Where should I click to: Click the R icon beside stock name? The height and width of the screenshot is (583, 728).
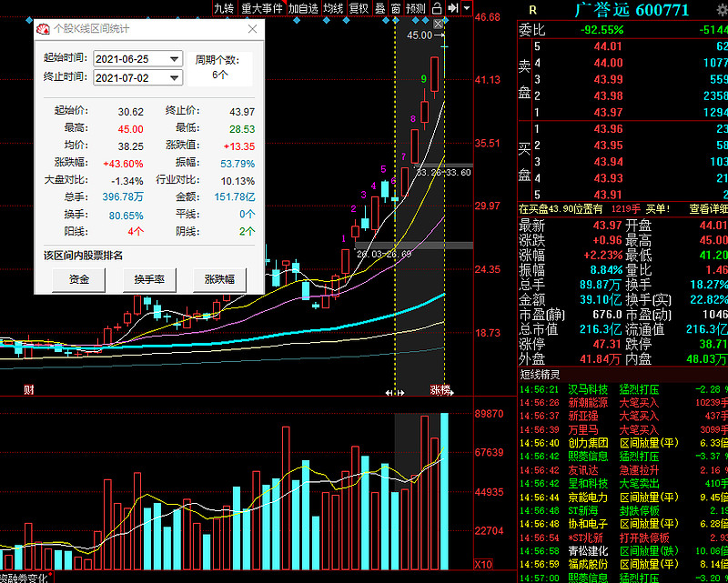point(532,10)
